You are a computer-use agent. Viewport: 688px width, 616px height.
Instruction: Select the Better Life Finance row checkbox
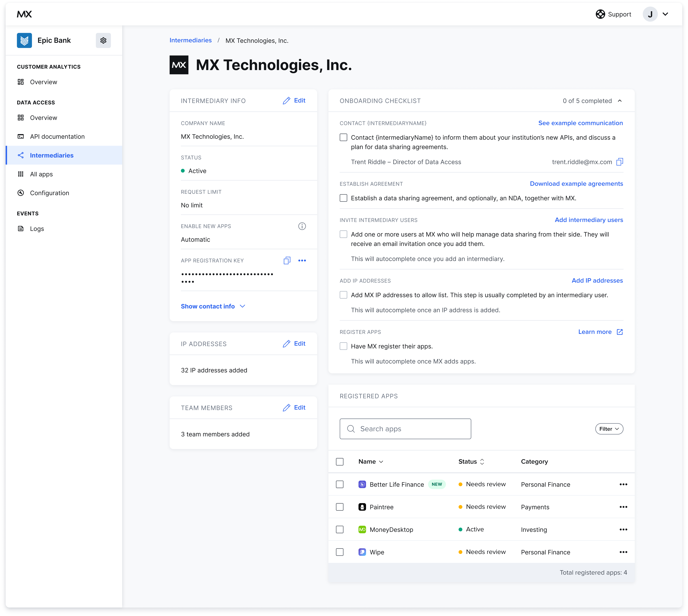(340, 485)
